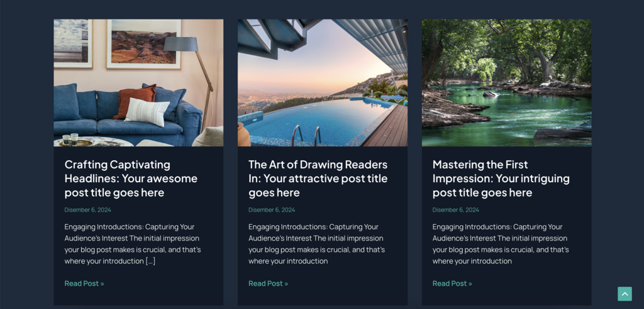This screenshot has width=644, height=309.
Task: Click Read Post under Art of Drawing Readers
Action: [x=268, y=283]
